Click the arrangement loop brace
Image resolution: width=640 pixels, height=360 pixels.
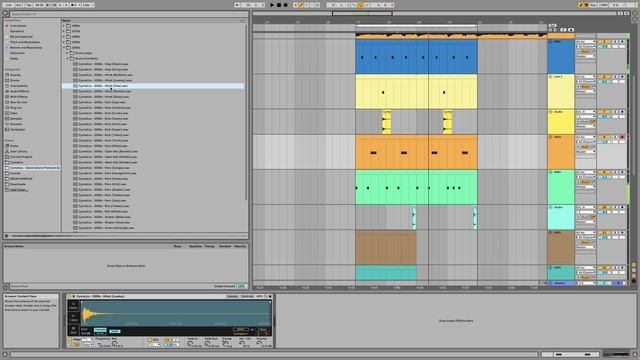click(416, 27)
